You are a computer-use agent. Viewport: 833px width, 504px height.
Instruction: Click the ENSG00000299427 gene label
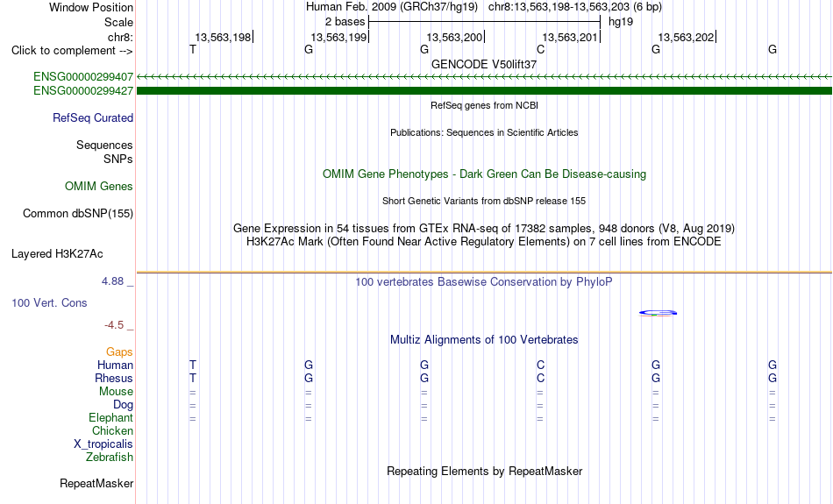[x=83, y=91]
